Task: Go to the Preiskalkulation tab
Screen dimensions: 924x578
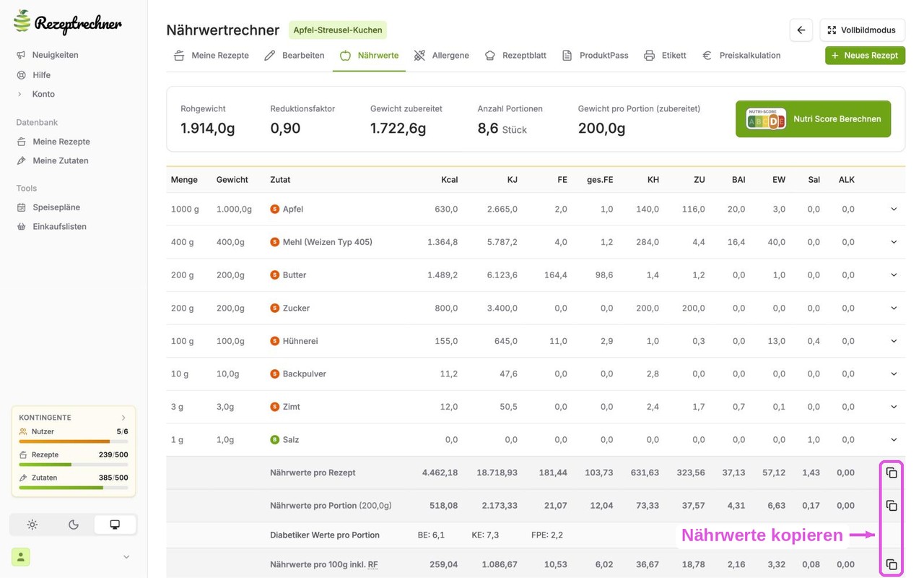Action: (741, 55)
